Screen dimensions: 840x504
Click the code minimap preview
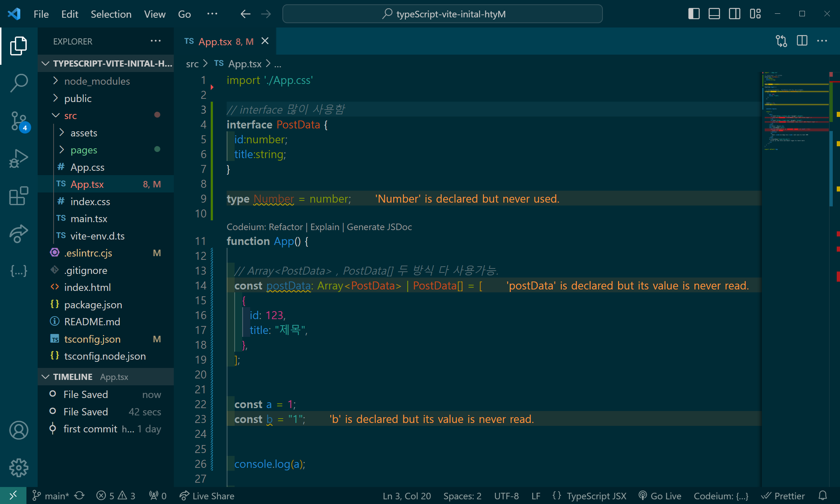click(795, 111)
